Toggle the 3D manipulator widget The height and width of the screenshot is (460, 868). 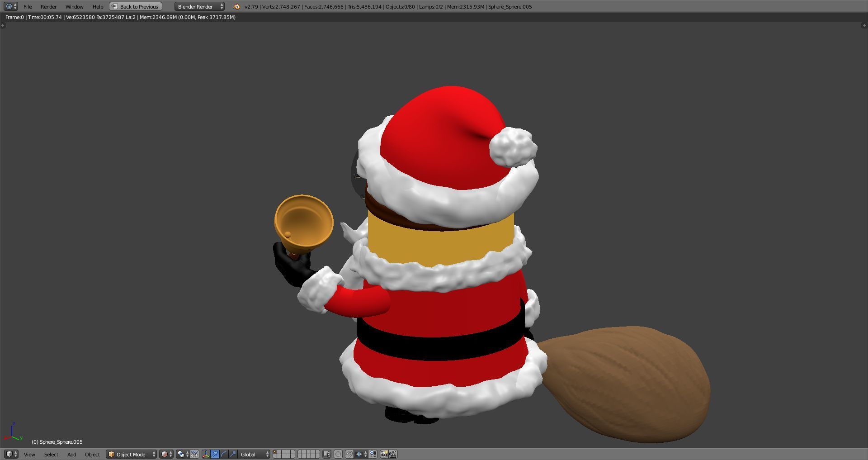[x=206, y=454]
